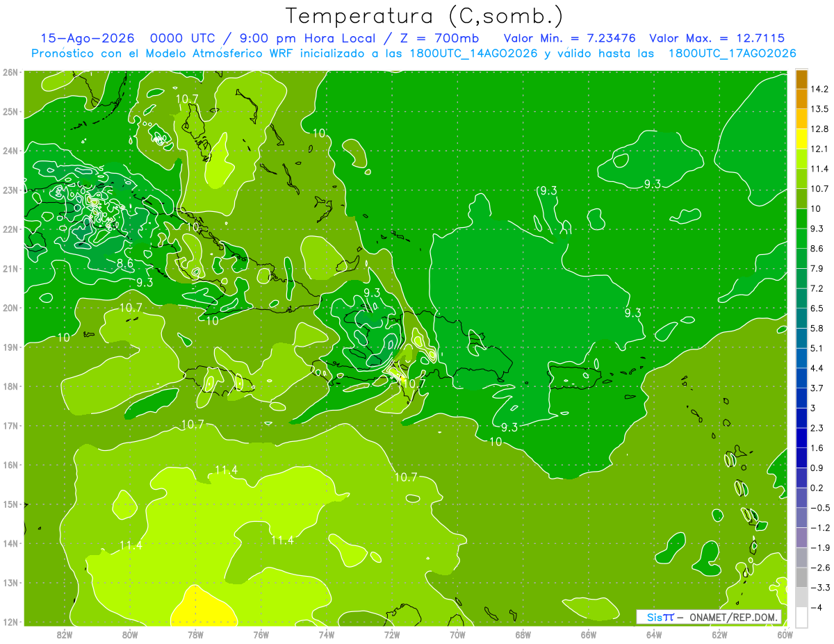Click the 76W longitude label
The height and width of the screenshot is (644, 834).
point(261,634)
